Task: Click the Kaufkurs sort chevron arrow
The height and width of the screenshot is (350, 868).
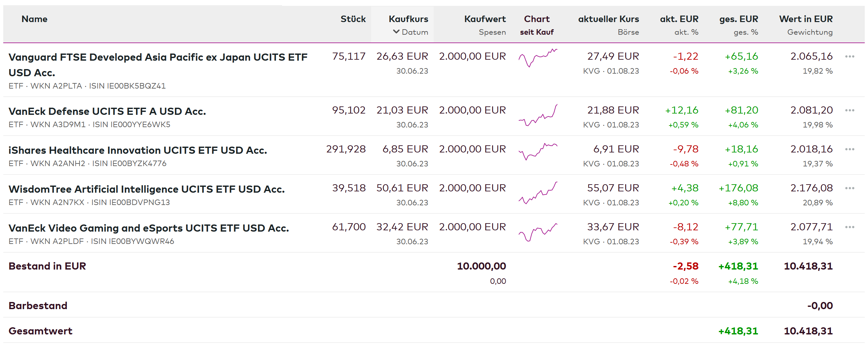Action: tap(396, 32)
